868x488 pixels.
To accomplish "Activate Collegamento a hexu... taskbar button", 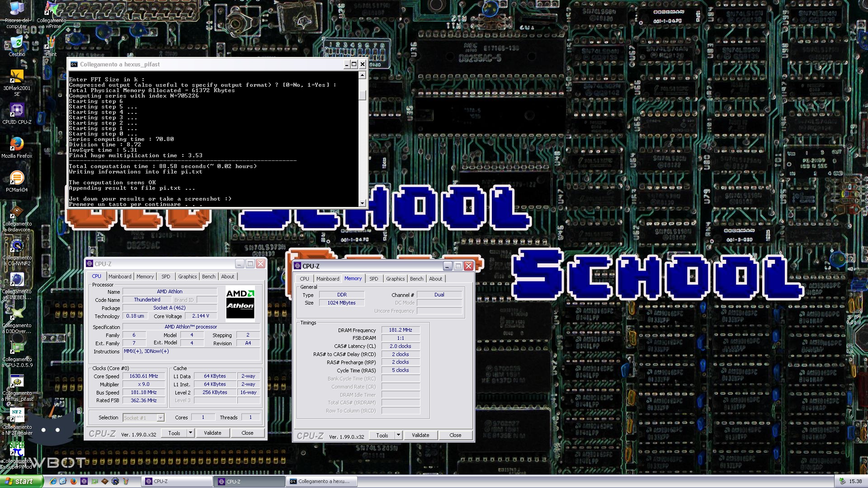I will click(322, 482).
